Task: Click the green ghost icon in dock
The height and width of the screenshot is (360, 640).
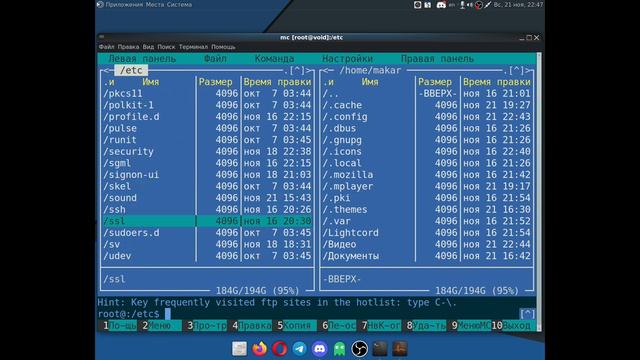Action: pyautogui.click(x=340, y=349)
